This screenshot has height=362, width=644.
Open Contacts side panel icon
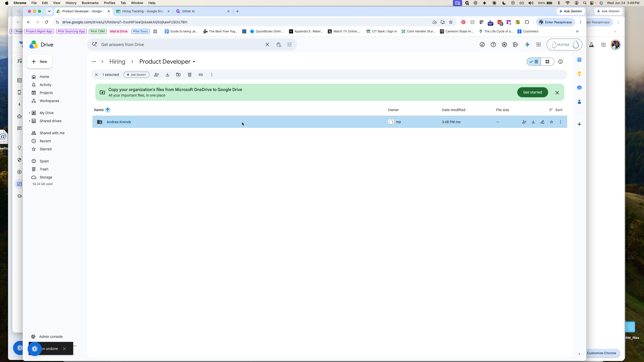pyautogui.click(x=579, y=102)
